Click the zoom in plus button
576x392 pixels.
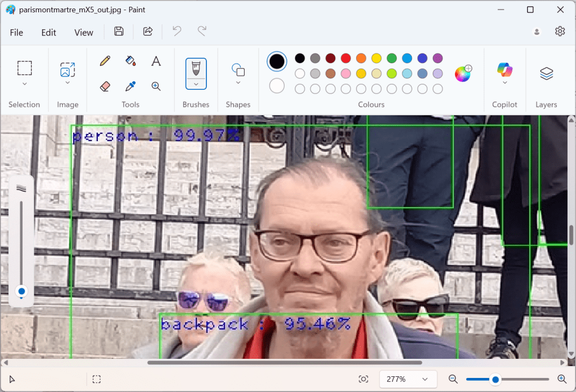point(561,379)
